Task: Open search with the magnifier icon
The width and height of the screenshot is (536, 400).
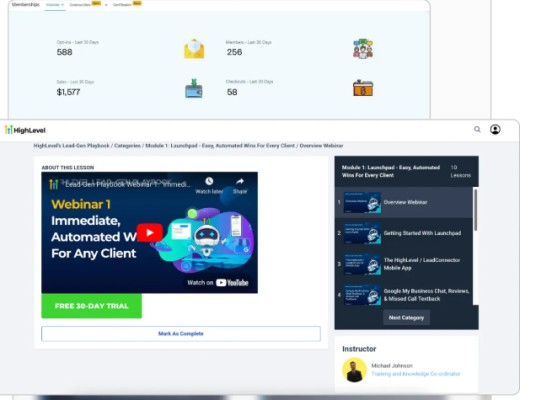Action: [477, 129]
